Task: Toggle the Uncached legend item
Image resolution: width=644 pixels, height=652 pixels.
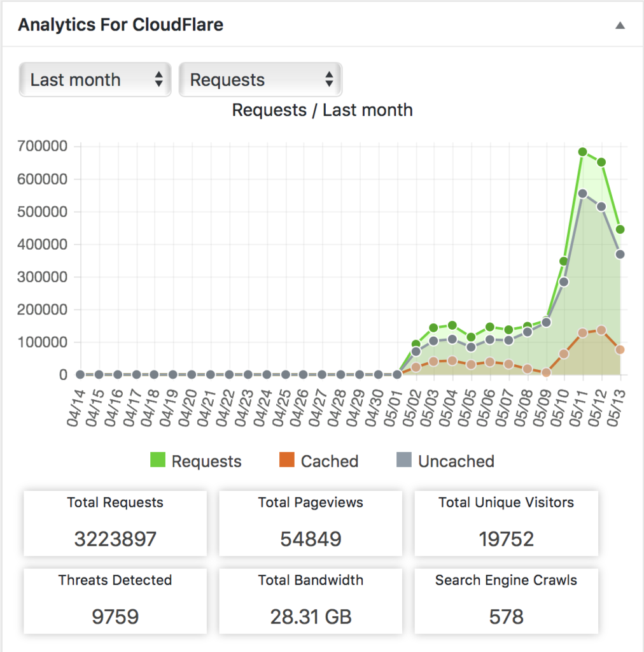Action: point(445,461)
